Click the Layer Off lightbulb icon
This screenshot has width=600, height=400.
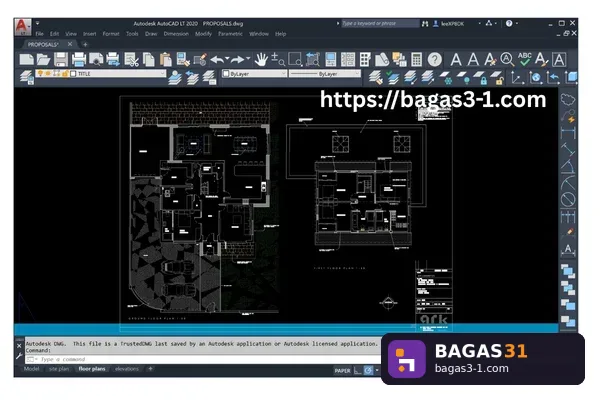pos(463,78)
